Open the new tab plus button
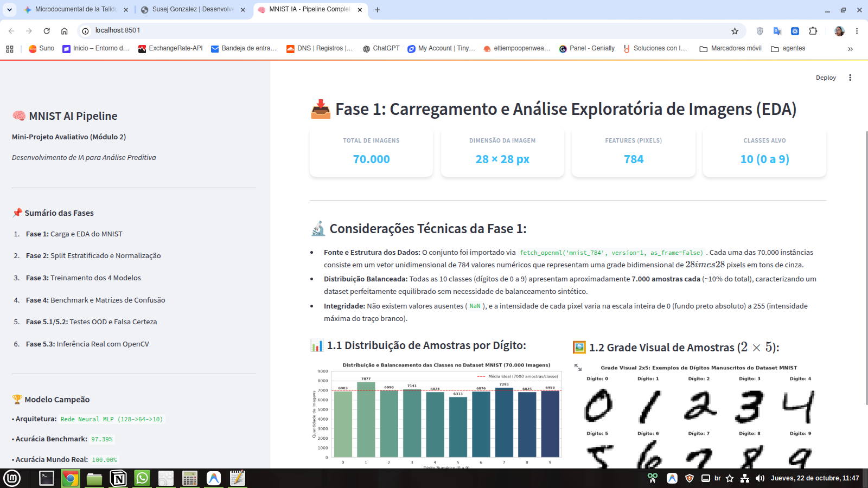This screenshot has height=488, width=868. 378,10
